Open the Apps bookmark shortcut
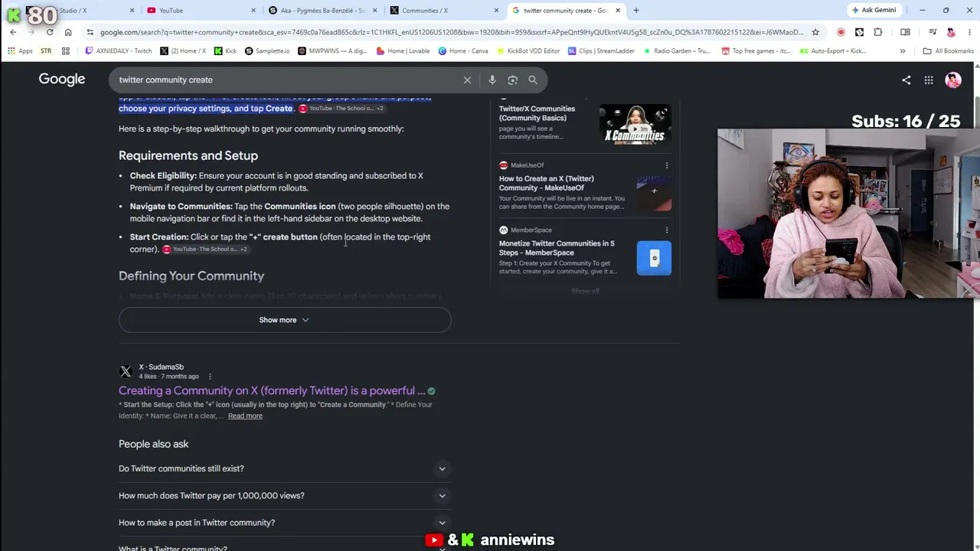Image resolution: width=980 pixels, height=551 pixels. [x=20, y=51]
